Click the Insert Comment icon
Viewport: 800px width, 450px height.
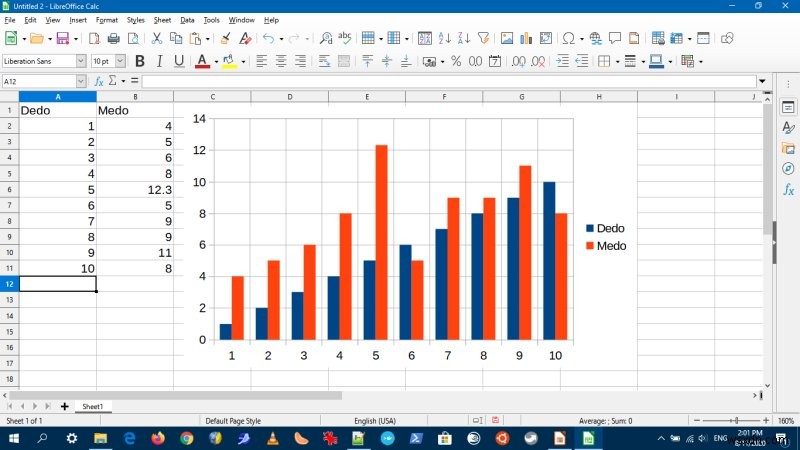pyautogui.click(x=614, y=38)
